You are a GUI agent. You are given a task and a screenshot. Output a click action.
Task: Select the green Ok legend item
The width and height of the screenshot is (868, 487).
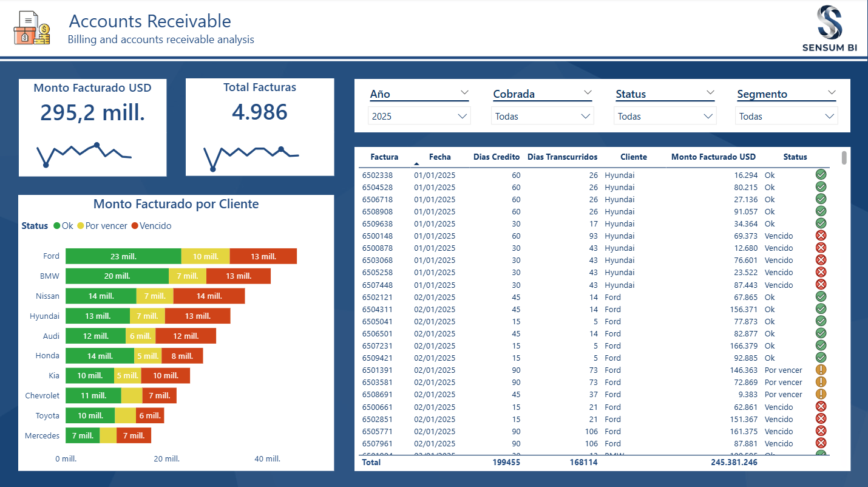63,226
